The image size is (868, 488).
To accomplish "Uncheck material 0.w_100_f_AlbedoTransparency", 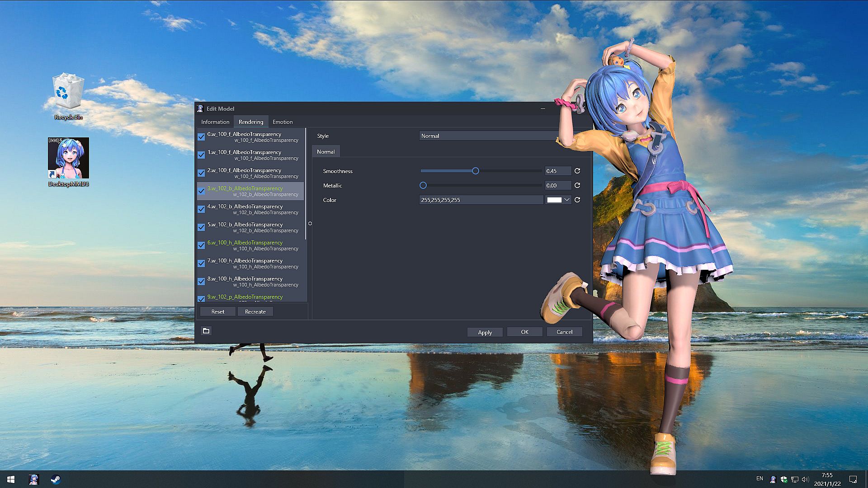I will point(201,136).
